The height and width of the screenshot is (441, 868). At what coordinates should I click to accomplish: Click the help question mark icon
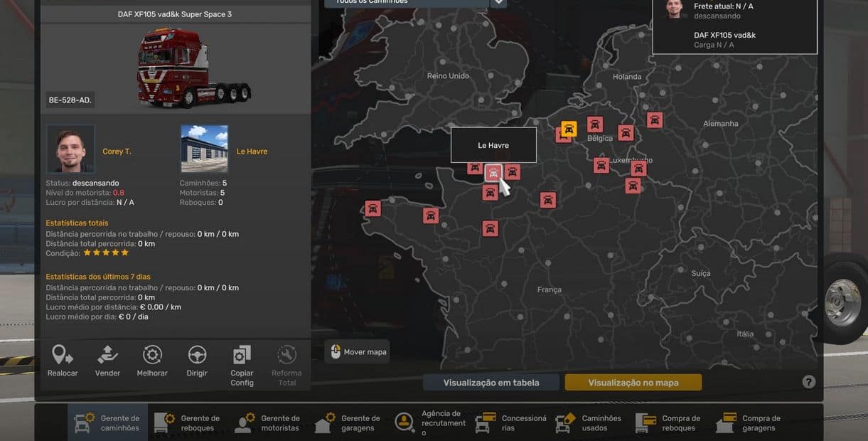click(x=808, y=382)
